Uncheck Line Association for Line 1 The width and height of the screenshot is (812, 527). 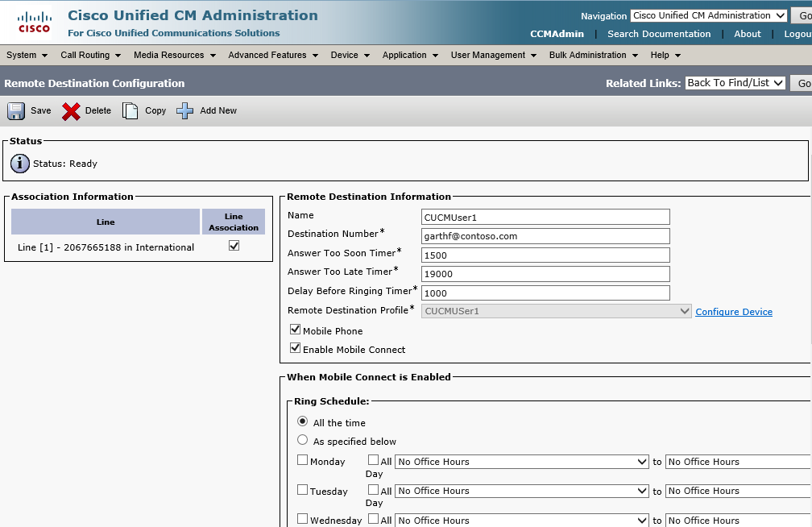(x=234, y=246)
